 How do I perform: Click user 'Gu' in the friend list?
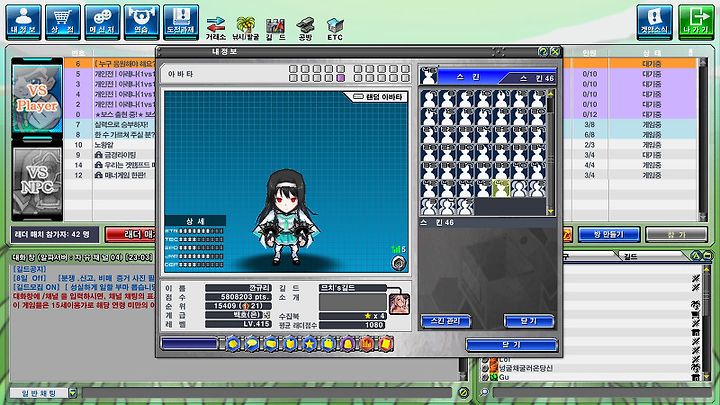coord(504,377)
